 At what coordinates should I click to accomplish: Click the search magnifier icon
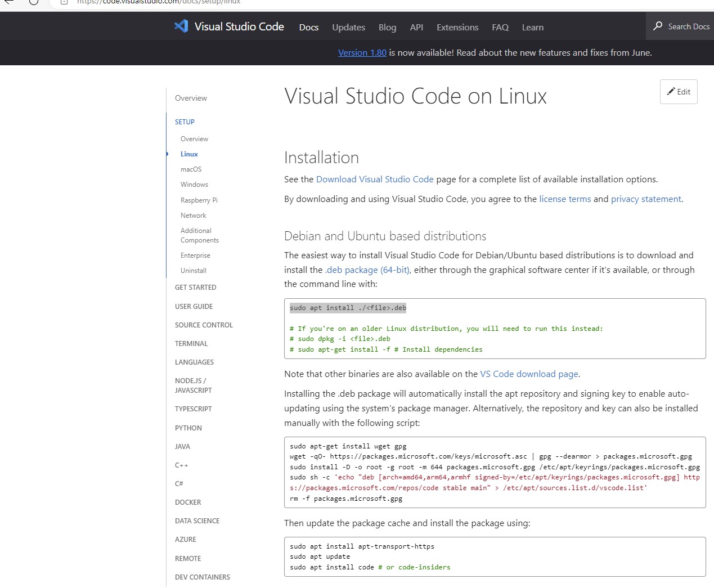658,26
